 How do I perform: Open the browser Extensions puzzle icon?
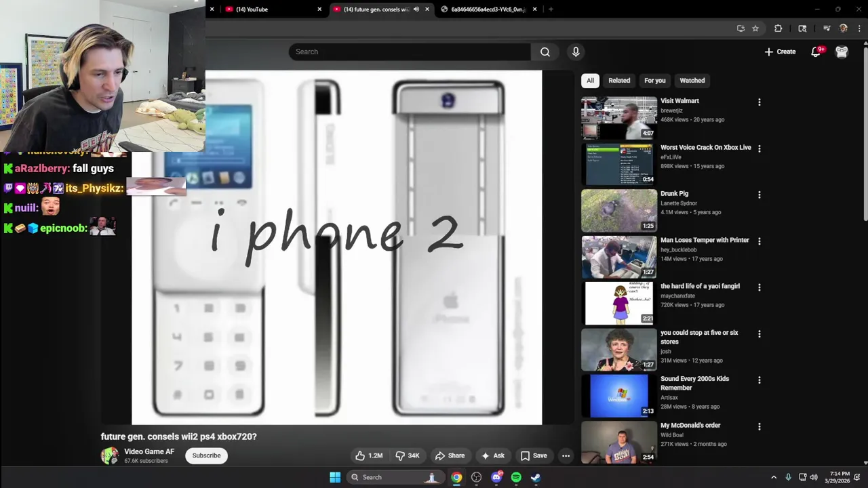point(778,28)
